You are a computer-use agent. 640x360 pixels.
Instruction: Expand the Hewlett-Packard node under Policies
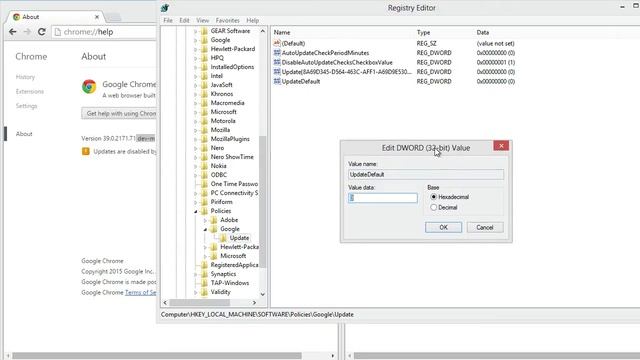pos(205,247)
